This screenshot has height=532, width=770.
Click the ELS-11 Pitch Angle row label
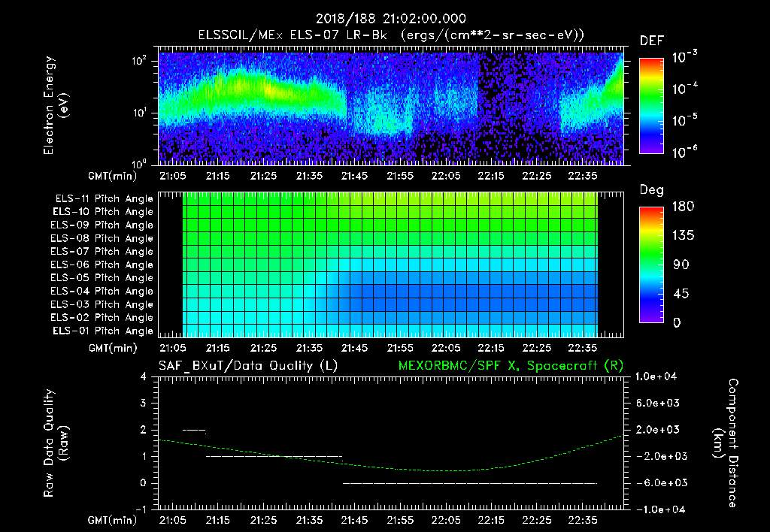click(104, 199)
